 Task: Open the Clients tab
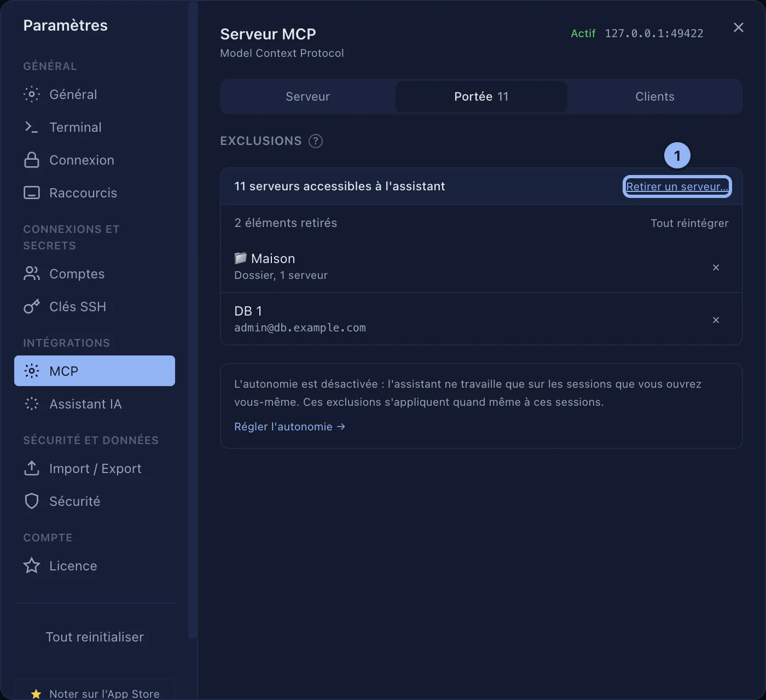(655, 97)
